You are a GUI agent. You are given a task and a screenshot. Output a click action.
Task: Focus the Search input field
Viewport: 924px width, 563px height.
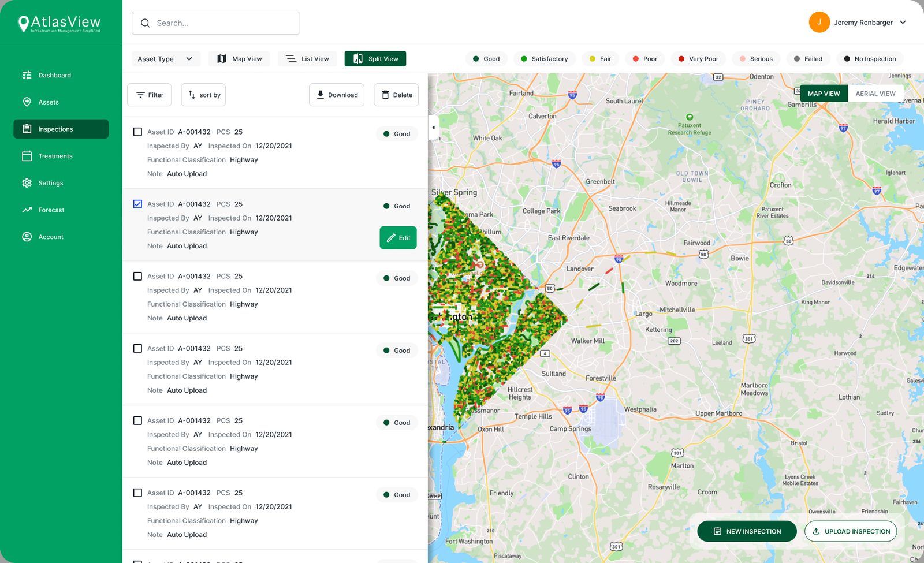click(215, 23)
